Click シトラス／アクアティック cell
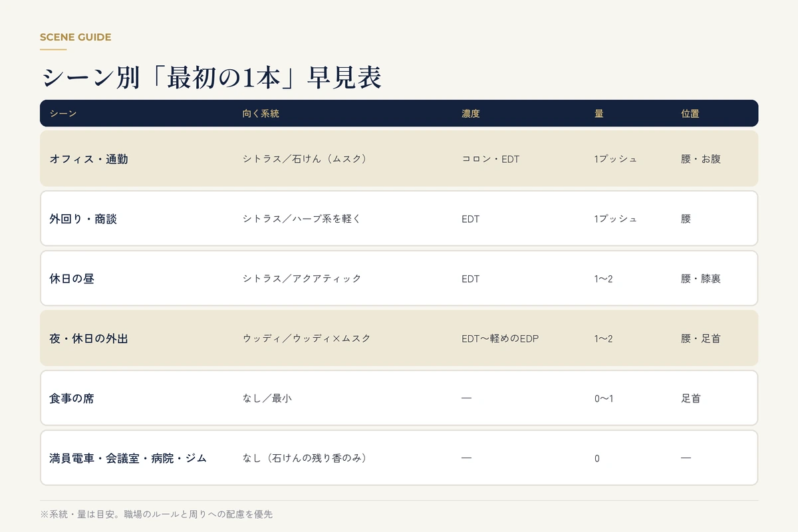798x532 pixels. click(302, 279)
